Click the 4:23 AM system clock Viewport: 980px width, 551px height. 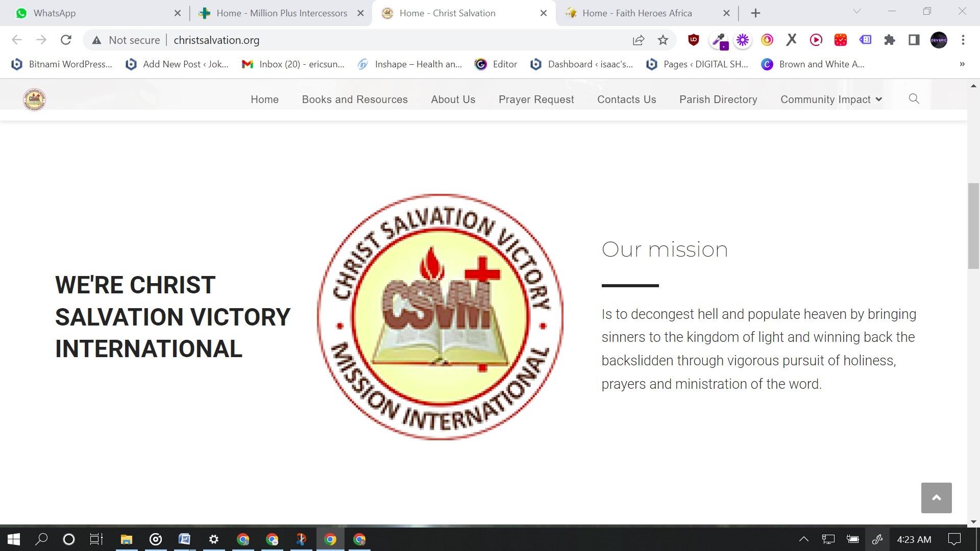[914, 539]
